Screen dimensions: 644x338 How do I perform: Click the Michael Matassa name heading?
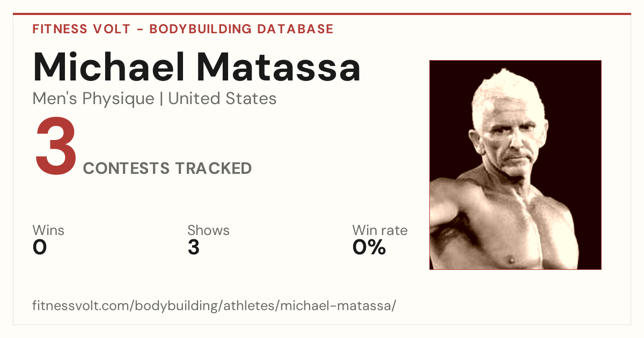click(x=196, y=67)
